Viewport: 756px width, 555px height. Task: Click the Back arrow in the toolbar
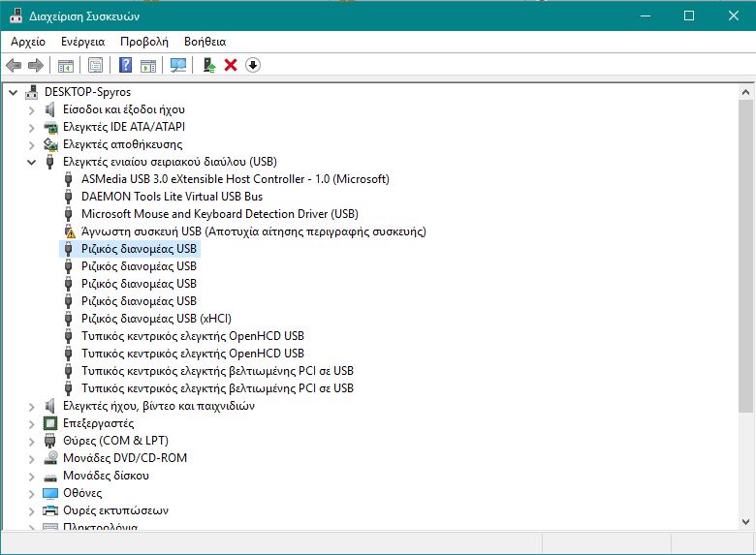point(14,65)
